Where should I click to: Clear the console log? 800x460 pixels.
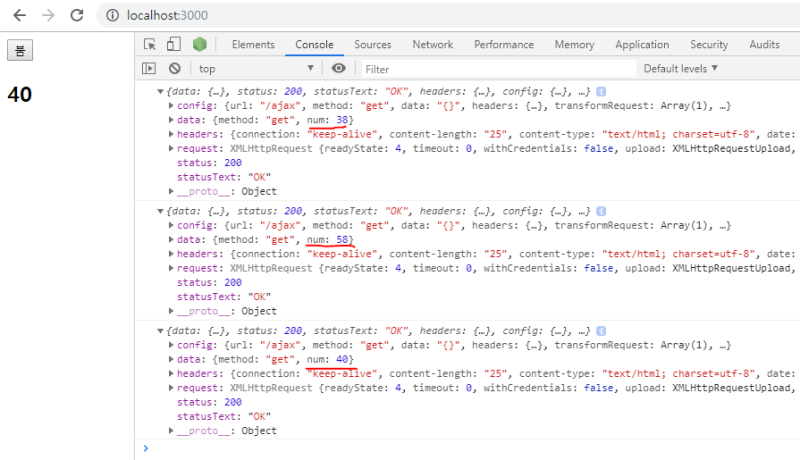(x=174, y=68)
